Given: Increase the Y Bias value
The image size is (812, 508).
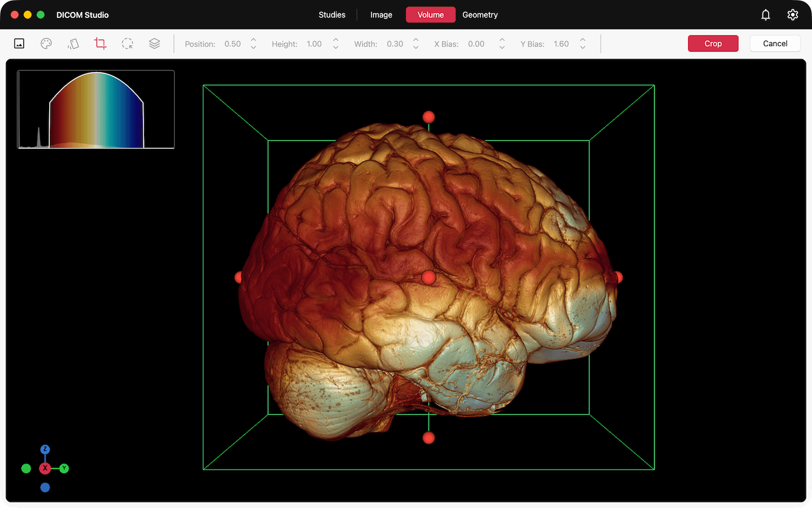Looking at the screenshot, I should [582, 40].
